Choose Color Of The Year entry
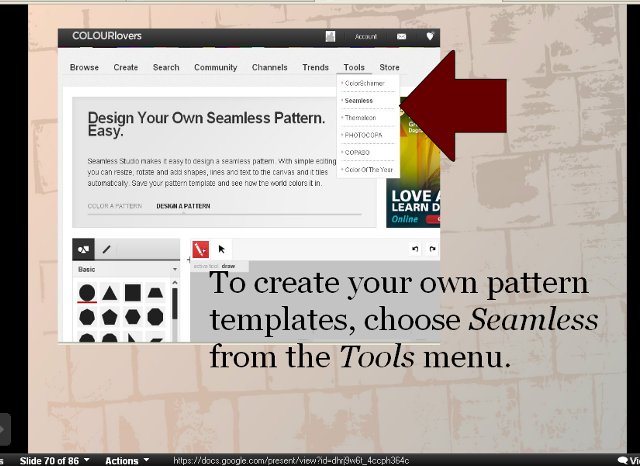Viewport: 640px width, 466px height. point(369,169)
